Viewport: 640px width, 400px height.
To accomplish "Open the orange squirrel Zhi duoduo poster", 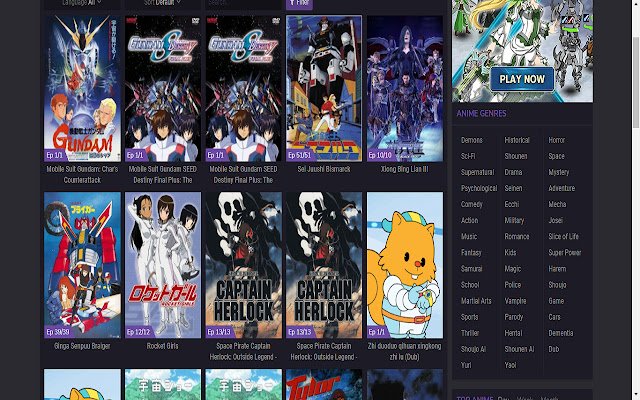I will pyautogui.click(x=405, y=265).
